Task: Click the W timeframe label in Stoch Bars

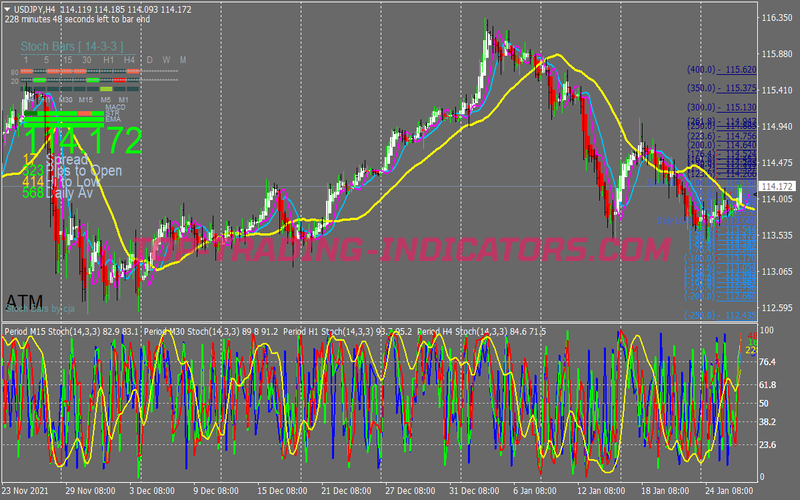Action: [166, 60]
